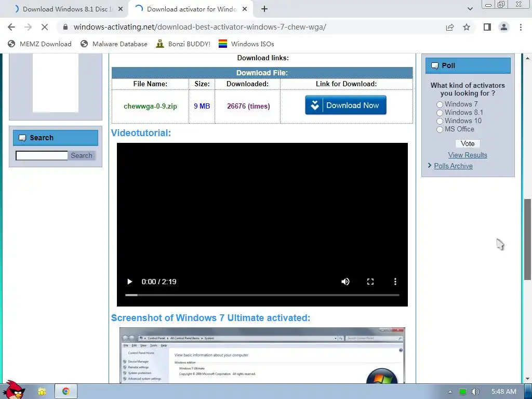Viewport: 532px width, 399px height.
Task: Open MEMZ Download bookmark
Action: (39, 44)
